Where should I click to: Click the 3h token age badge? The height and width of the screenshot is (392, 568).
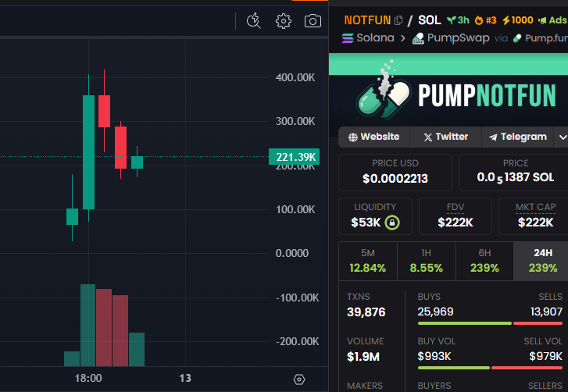click(458, 20)
